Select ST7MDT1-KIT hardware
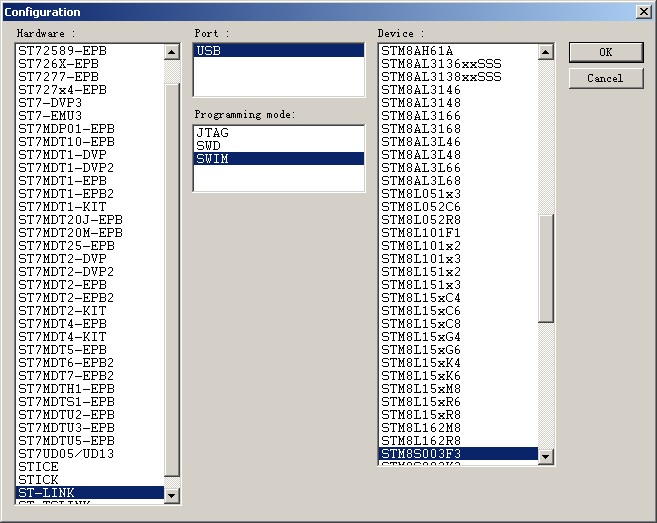Image resolution: width=657 pixels, height=523 pixels. [90, 207]
